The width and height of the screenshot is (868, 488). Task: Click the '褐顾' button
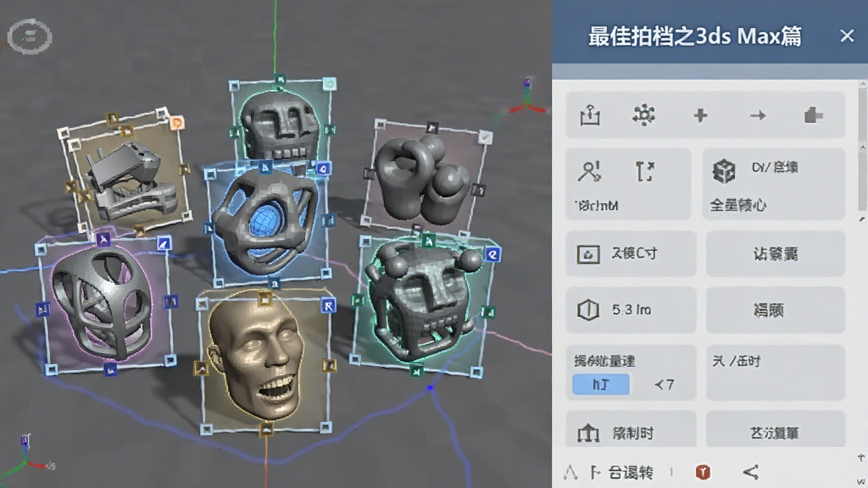[x=776, y=310]
